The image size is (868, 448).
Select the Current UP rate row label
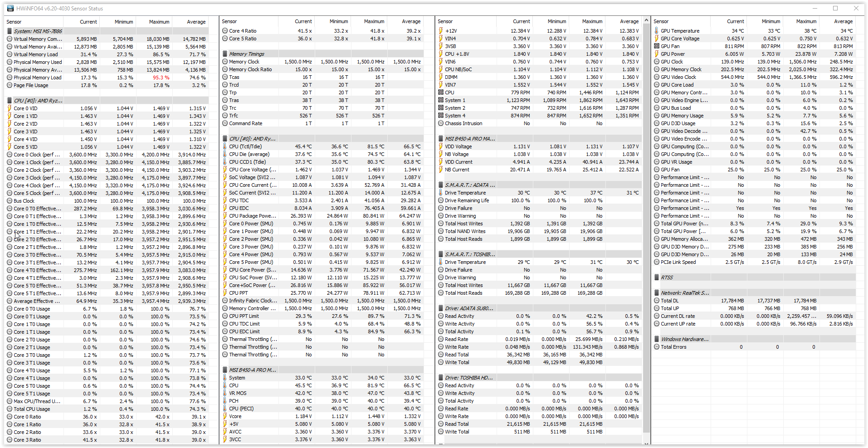(x=678, y=324)
